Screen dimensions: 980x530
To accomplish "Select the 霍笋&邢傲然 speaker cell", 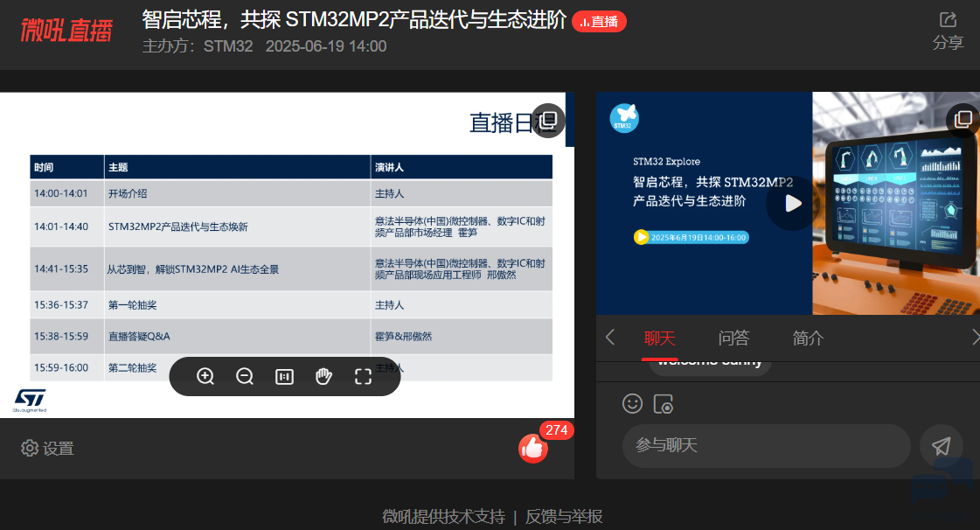I will point(462,336).
